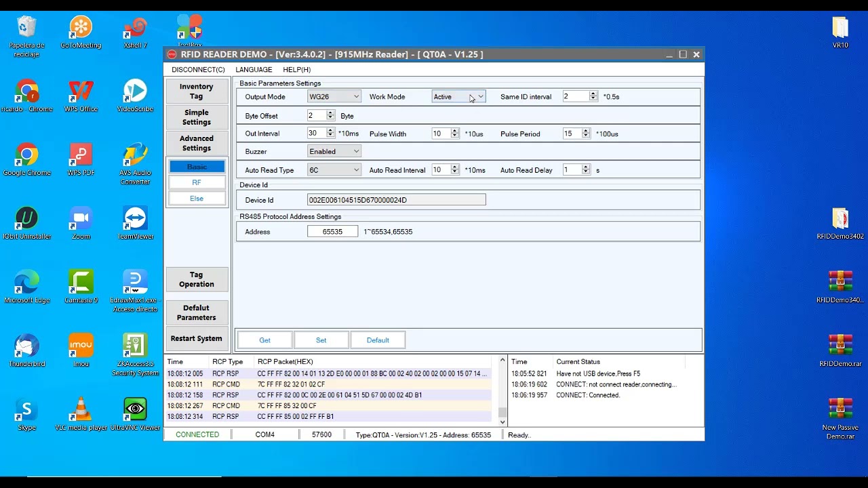Click the Auto Read Delay spinner arrows

pos(586,170)
